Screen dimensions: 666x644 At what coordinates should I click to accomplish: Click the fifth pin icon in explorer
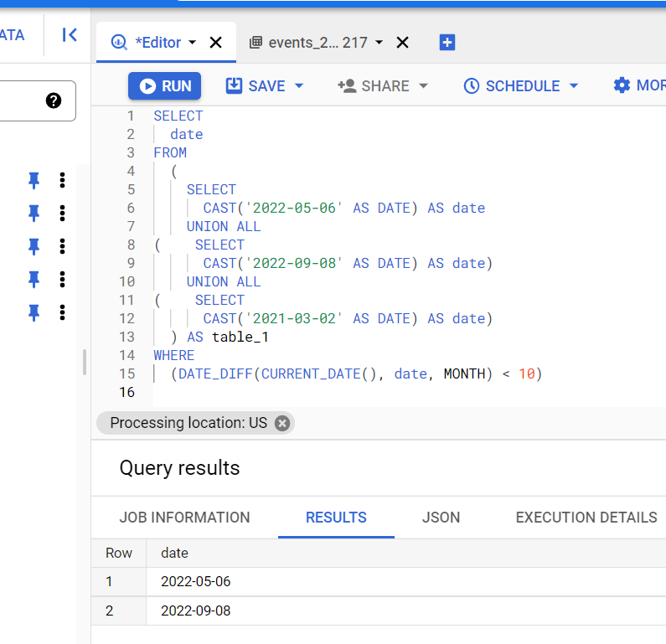click(34, 312)
